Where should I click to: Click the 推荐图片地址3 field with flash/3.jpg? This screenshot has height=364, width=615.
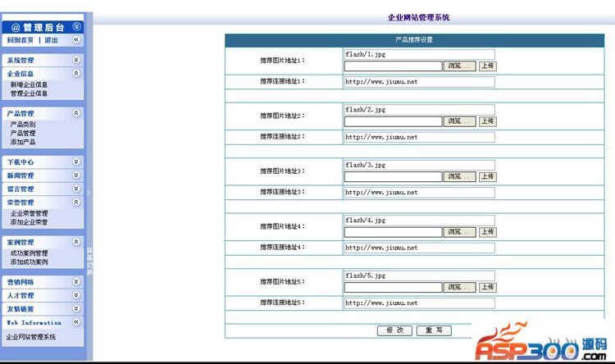click(x=419, y=165)
